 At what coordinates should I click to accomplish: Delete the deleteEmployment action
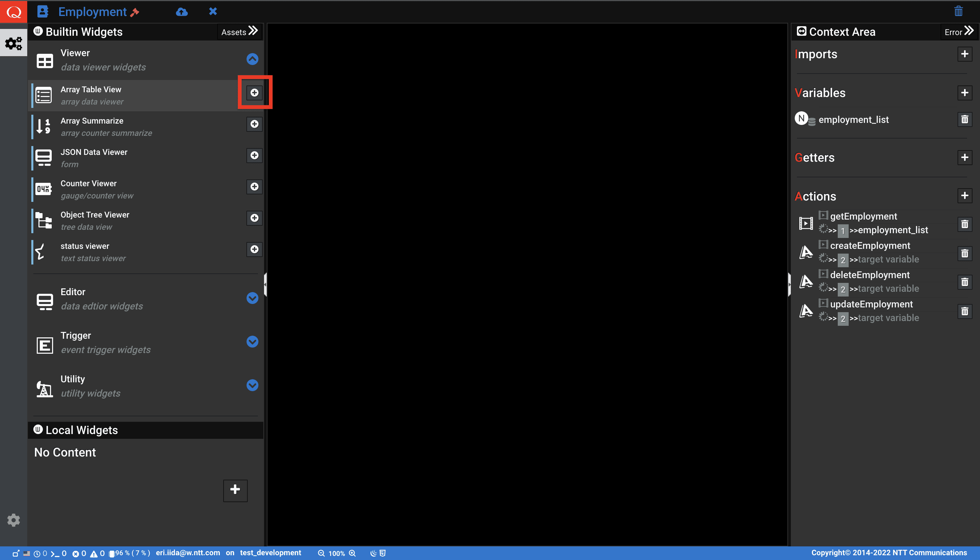pyautogui.click(x=965, y=282)
